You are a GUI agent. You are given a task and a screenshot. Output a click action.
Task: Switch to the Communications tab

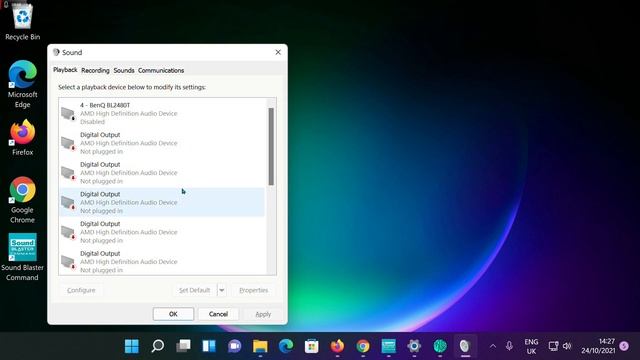(x=161, y=70)
